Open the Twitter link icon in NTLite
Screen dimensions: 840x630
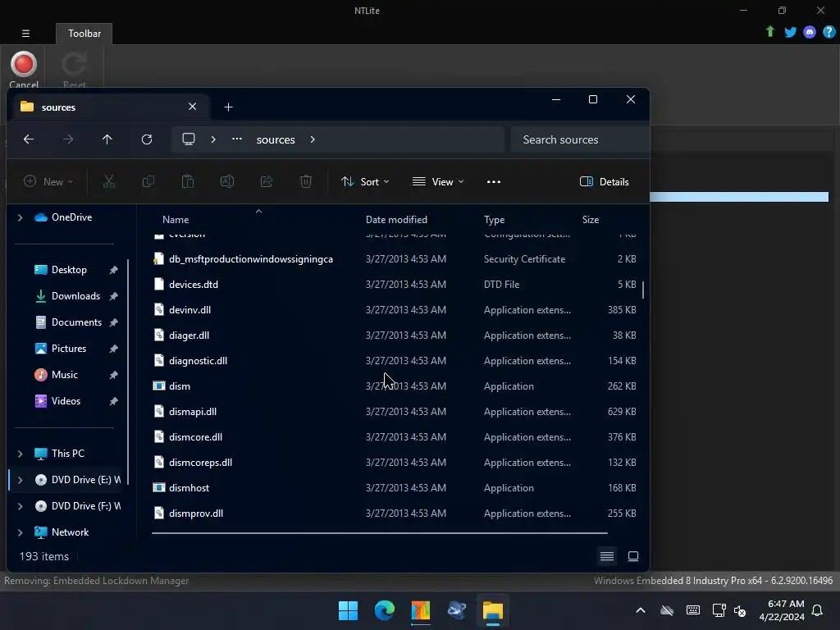pos(790,32)
